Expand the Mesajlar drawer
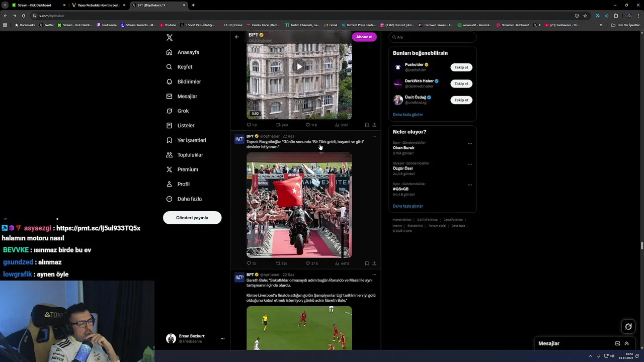This screenshot has height=362, width=644. click(x=627, y=343)
